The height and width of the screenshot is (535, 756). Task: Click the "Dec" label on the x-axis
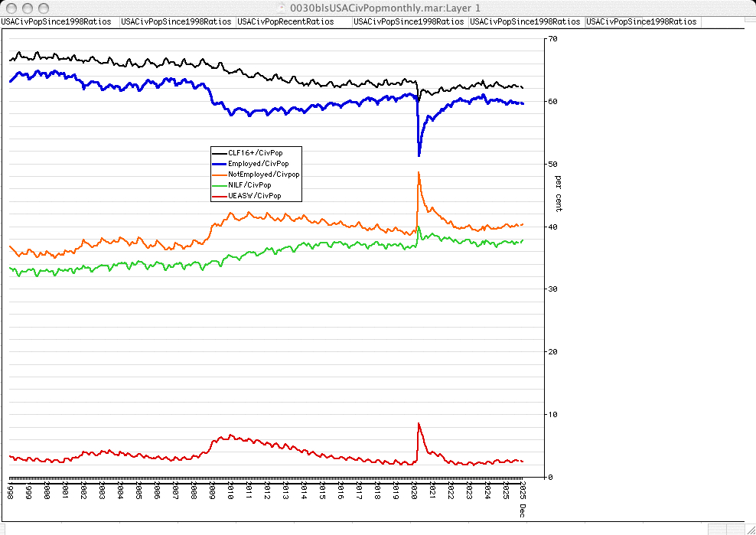coord(523,509)
